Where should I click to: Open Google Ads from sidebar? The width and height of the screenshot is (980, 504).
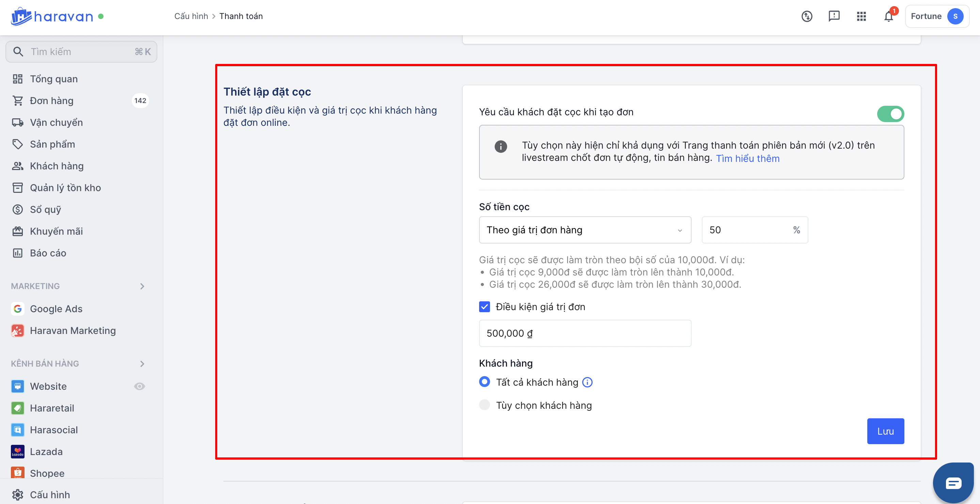point(56,309)
